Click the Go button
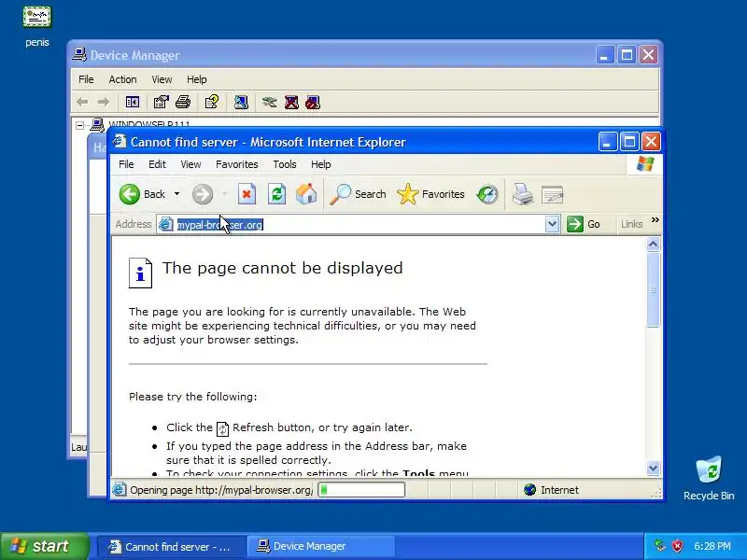This screenshot has width=747, height=560. (x=585, y=224)
